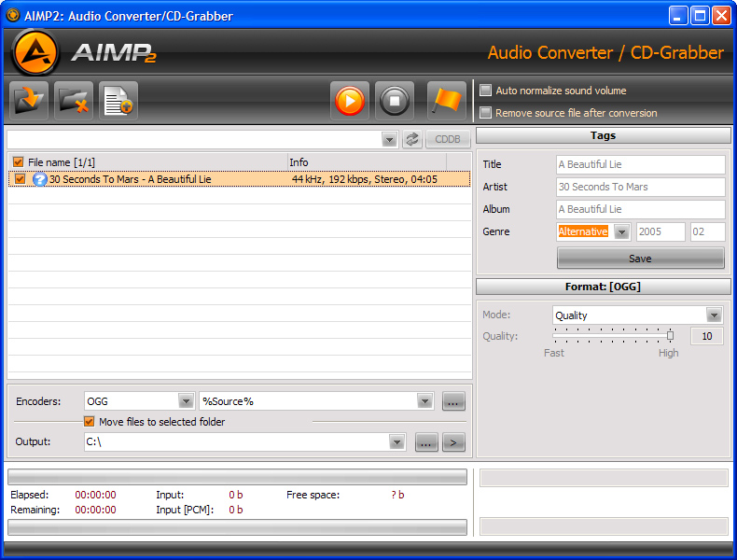737x560 pixels.
Task: Click the remove files folder icon
Action: [x=74, y=101]
